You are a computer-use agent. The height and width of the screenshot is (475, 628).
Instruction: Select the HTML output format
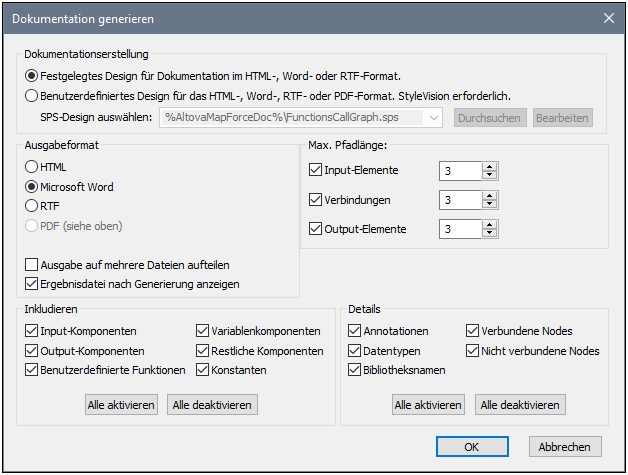[x=33, y=167]
